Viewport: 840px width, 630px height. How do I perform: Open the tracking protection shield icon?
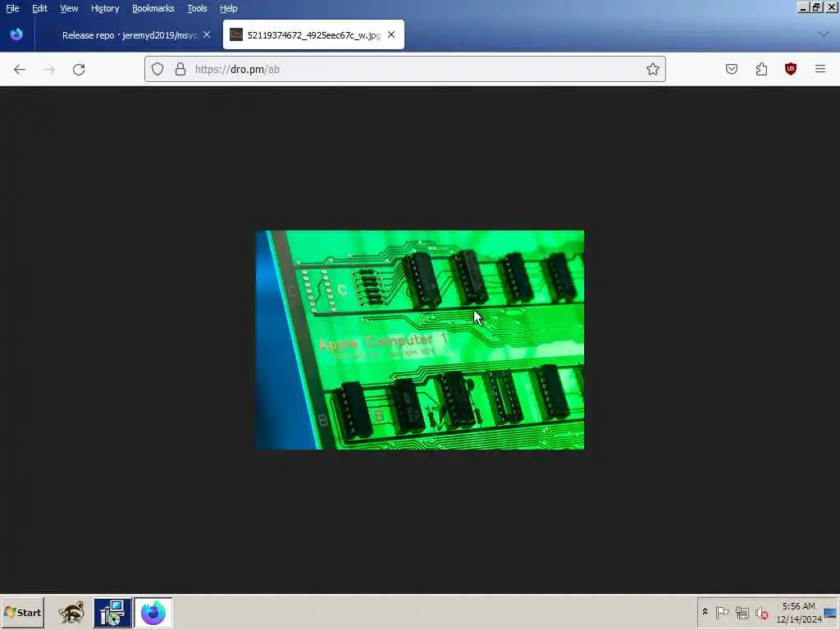tap(157, 69)
